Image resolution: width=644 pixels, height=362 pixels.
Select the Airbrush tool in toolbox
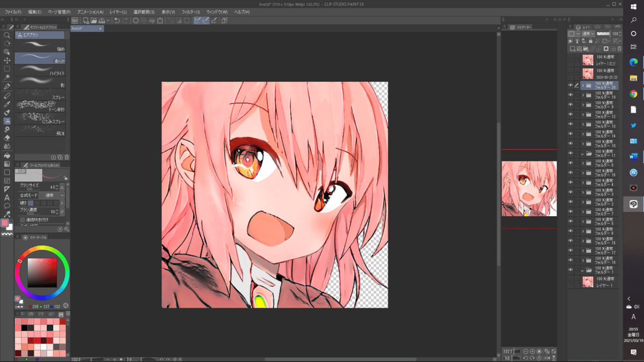coord(7,121)
